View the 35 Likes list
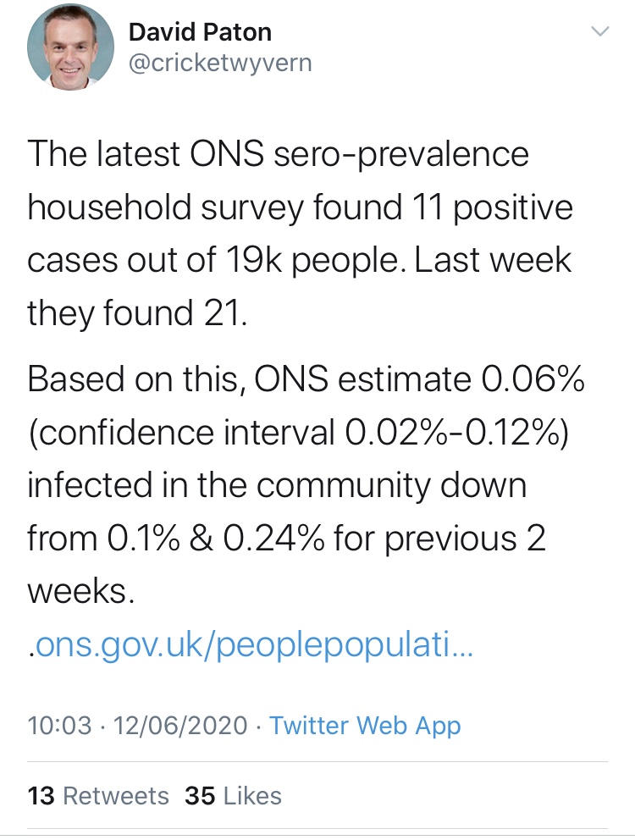Screen dimensions: 635x840 [233, 795]
